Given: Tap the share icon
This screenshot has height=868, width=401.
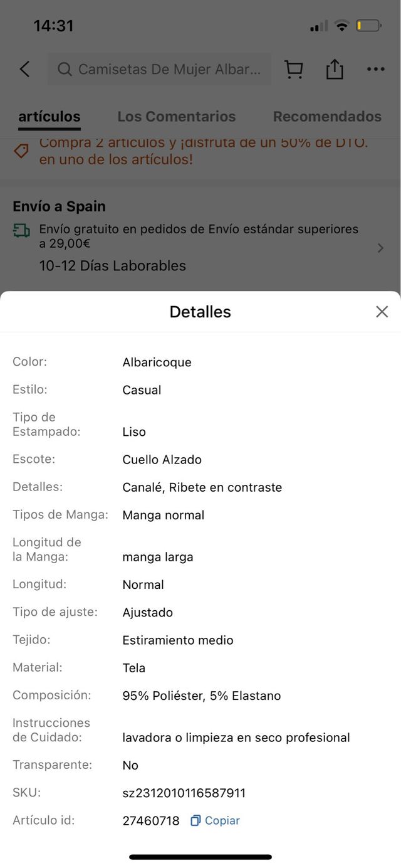Looking at the screenshot, I should (335, 69).
